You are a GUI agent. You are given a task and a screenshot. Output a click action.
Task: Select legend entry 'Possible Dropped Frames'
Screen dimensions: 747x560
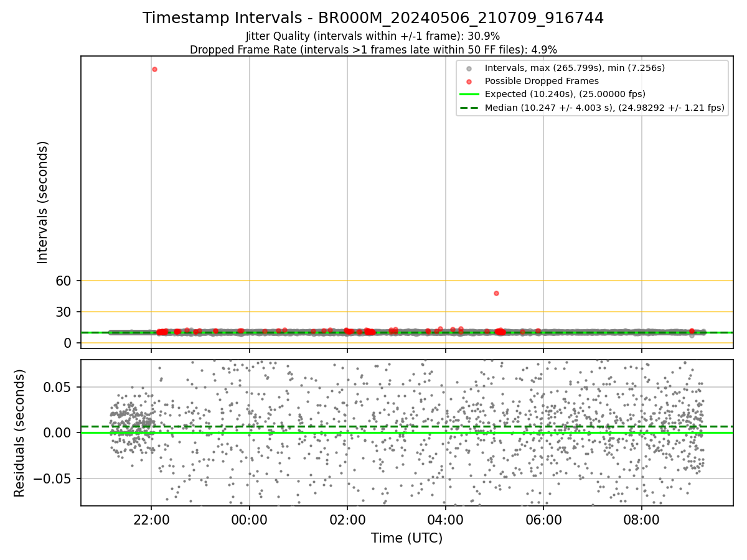(x=542, y=81)
